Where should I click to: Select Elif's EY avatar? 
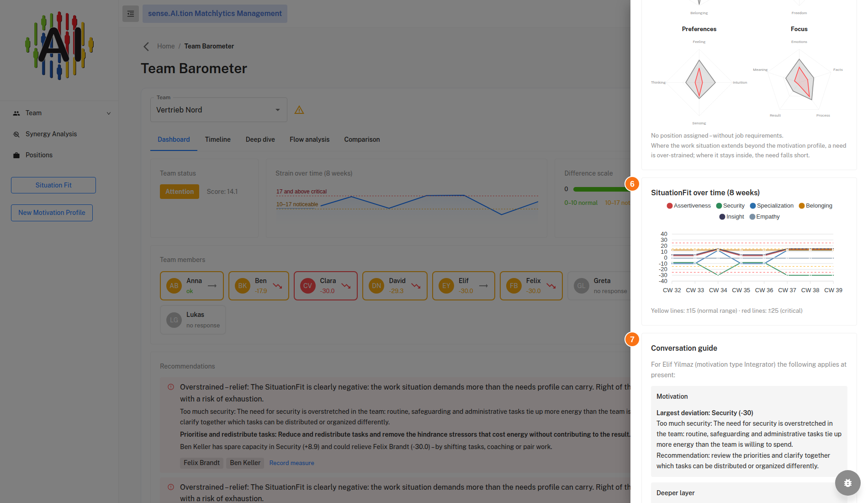coord(446,286)
